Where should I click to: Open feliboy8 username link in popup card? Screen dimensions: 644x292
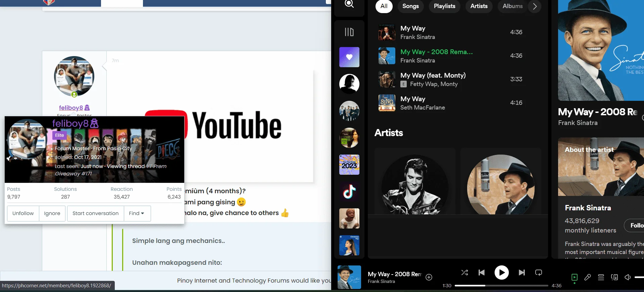pyautogui.click(x=75, y=124)
